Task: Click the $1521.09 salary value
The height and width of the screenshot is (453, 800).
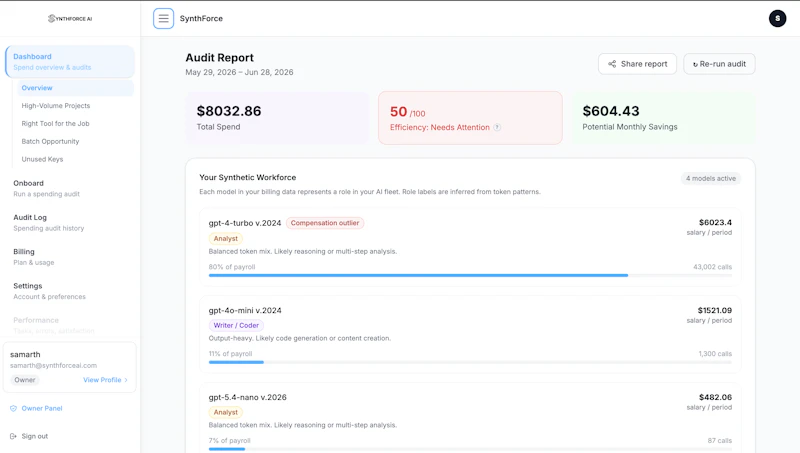Action: point(715,310)
